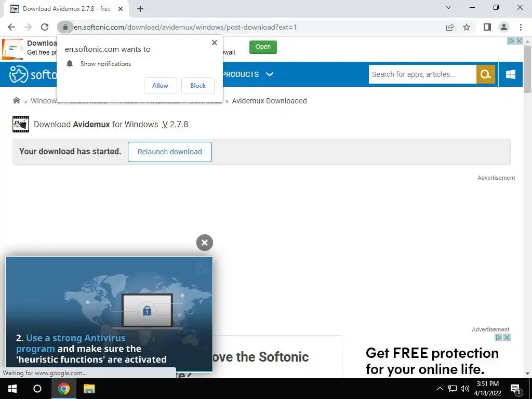Open Cortana search circle in taskbar
The height and width of the screenshot is (399, 532).
coord(37,389)
